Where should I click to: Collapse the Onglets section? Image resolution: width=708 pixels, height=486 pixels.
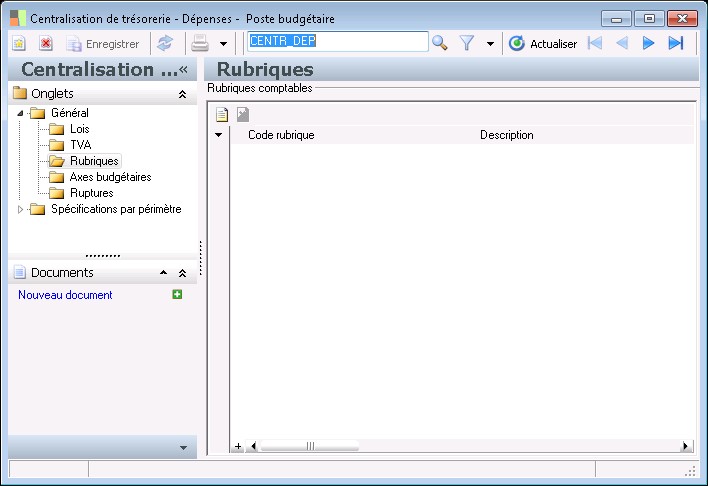(x=182, y=94)
